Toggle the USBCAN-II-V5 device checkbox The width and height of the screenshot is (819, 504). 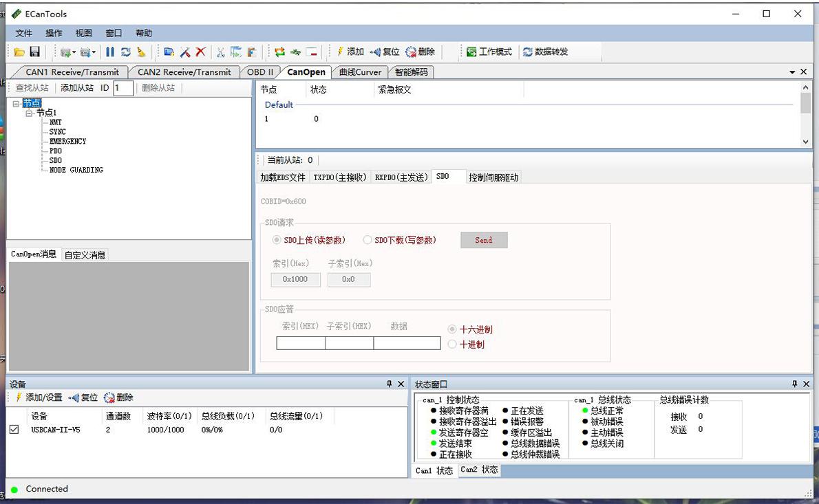(x=14, y=429)
